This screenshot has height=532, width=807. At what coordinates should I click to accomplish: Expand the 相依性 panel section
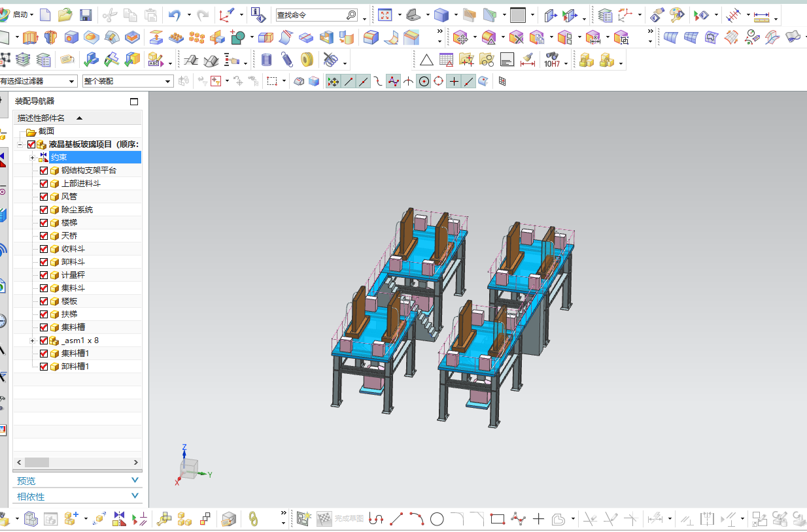click(77, 497)
